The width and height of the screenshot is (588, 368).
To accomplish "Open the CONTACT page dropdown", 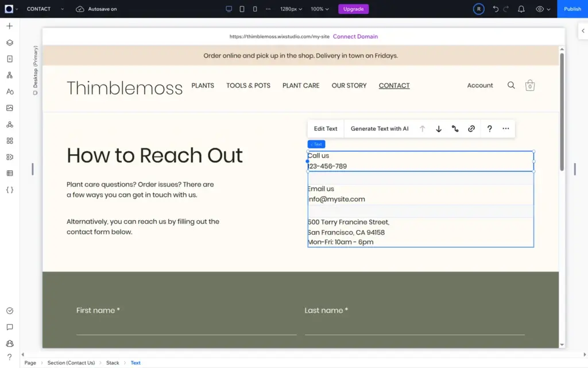I will click(x=45, y=9).
